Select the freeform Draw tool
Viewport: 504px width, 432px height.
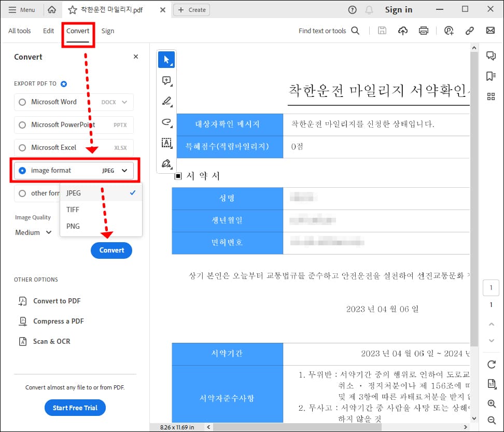166,122
